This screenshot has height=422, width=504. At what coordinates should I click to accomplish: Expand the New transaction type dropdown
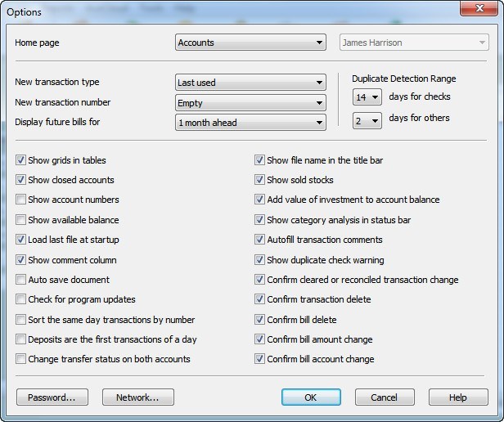[251, 83]
